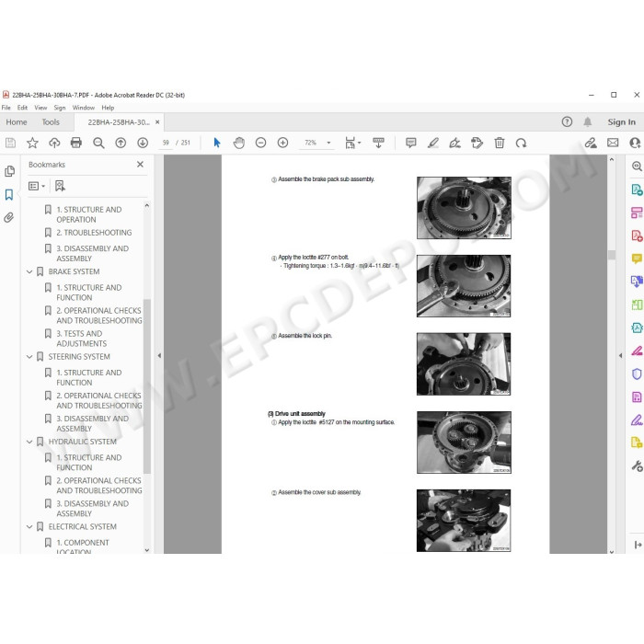Click the delete trash icon
Screen dimensions: 644x644
(500, 143)
